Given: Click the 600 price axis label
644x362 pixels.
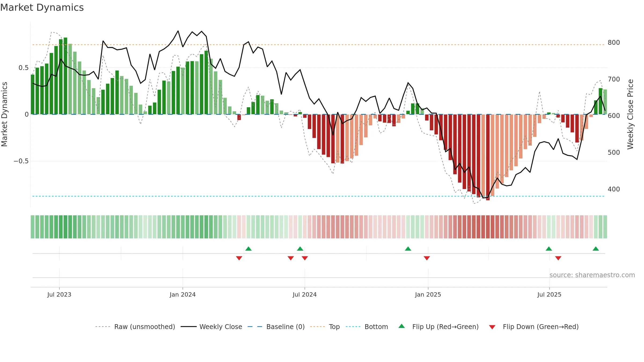Looking at the screenshot, I should pos(614,116).
